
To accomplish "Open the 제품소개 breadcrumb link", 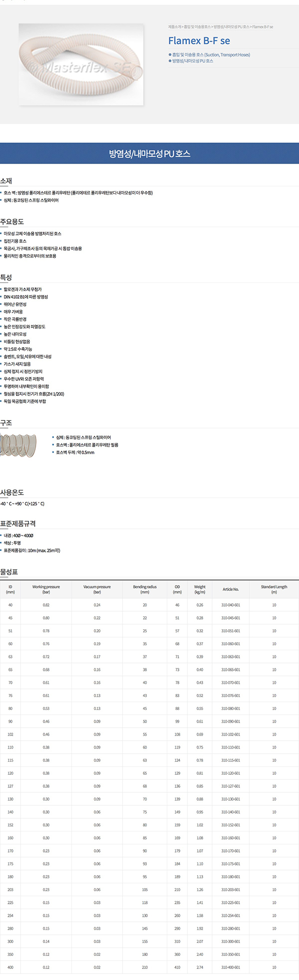I will [x=175, y=27].
